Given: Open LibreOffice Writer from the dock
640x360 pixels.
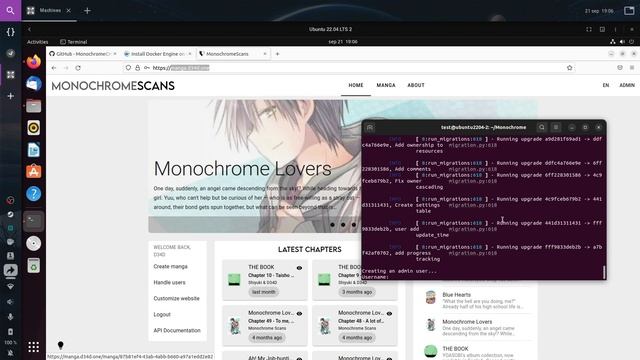Looking at the screenshot, I should pyautogui.click(x=33, y=150).
